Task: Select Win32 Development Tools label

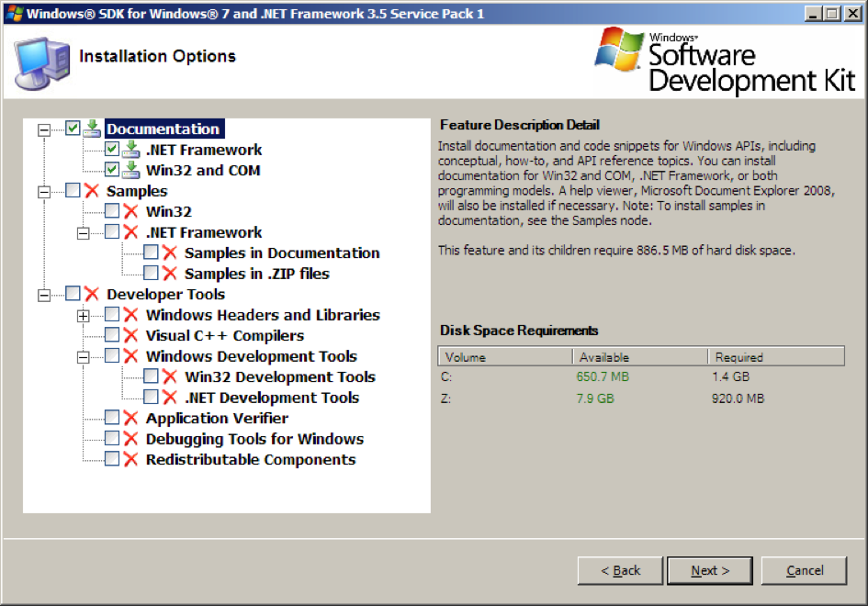Action: tap(280, 376)
